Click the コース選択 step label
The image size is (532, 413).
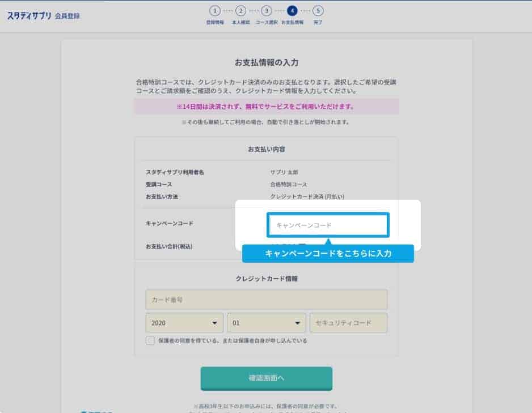coord(266,23)
